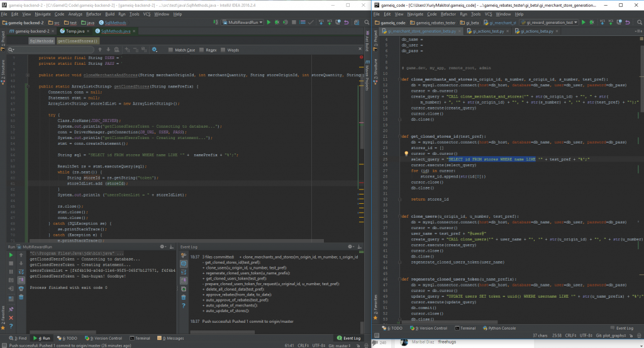Viewport: 644px width, 348px height.
Task: Open Python Console tool window
Action: pyautogui.click(x=499, y=328)
